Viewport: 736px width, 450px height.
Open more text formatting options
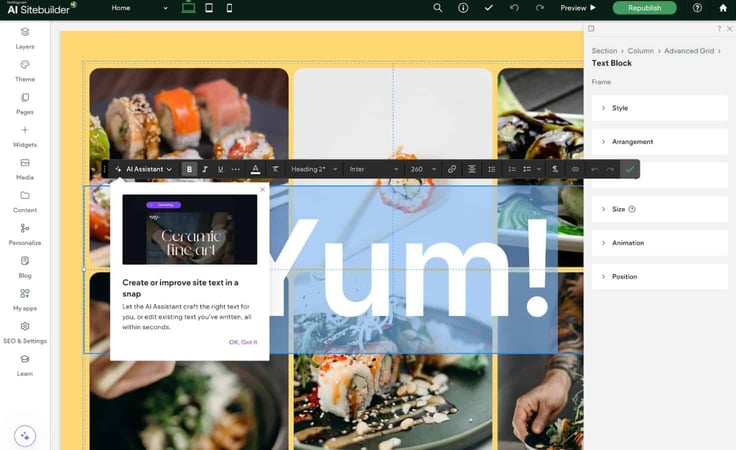click(236, 169)
